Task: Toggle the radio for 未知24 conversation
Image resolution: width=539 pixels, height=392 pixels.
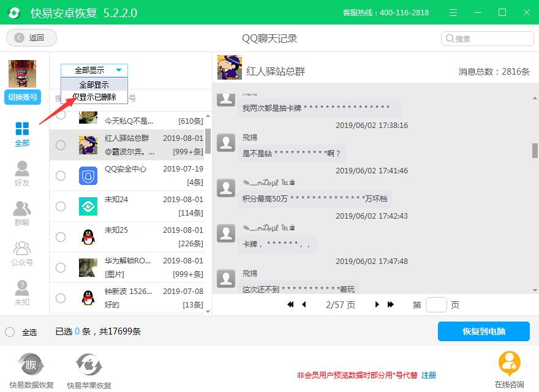Action: click(x=61, y=206)
